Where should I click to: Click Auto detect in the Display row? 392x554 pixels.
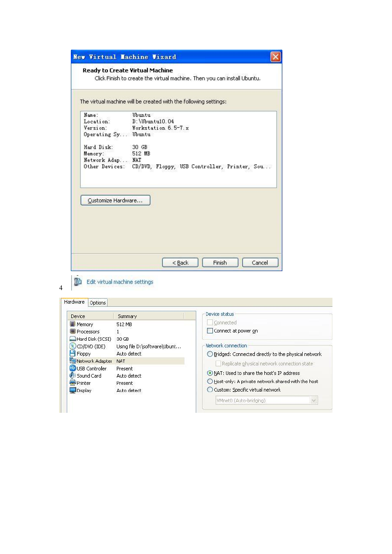(129, 391)
